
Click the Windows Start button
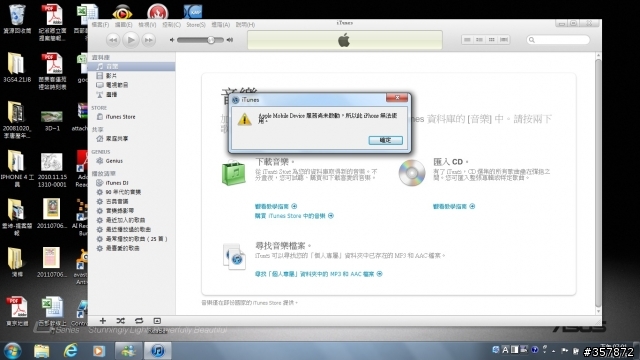pos(13,351)
